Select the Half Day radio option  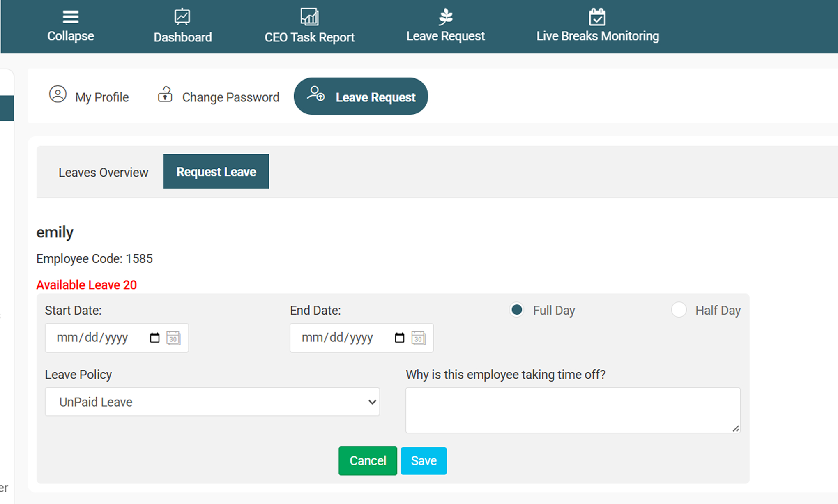click(x=679, y=310)
